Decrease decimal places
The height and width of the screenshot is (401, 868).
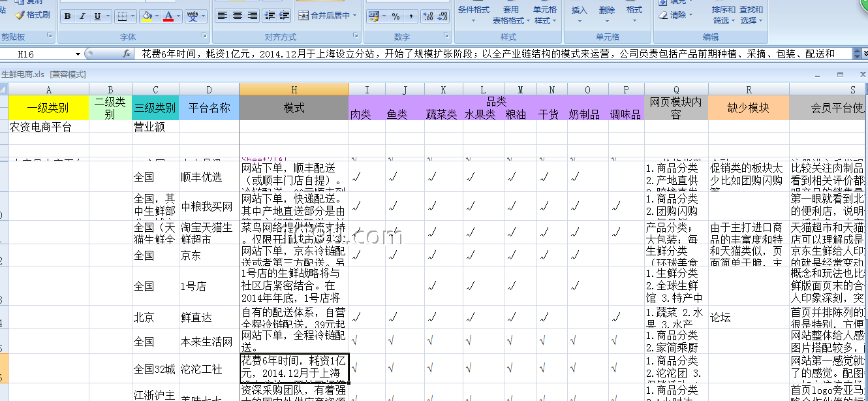442,16
